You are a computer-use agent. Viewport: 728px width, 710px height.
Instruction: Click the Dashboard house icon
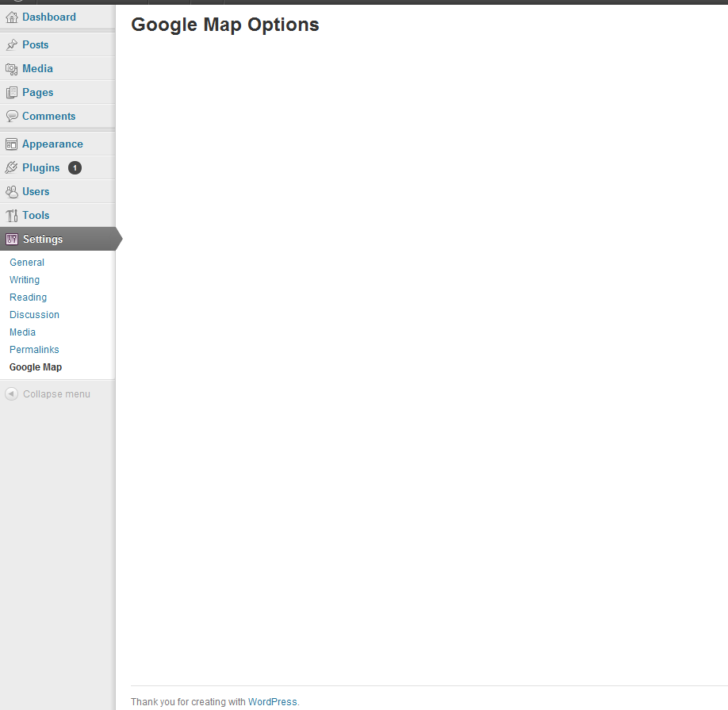12,17
